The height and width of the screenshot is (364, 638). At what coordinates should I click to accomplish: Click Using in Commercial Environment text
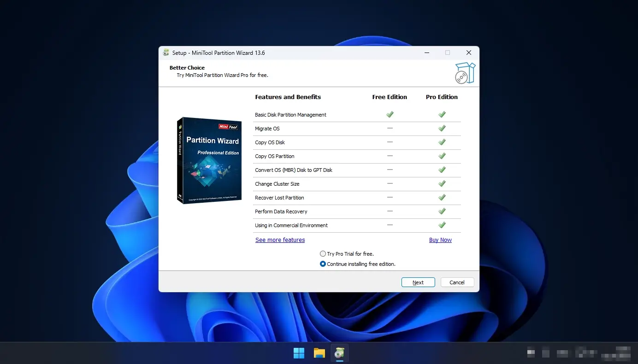[x=291, y=225]
